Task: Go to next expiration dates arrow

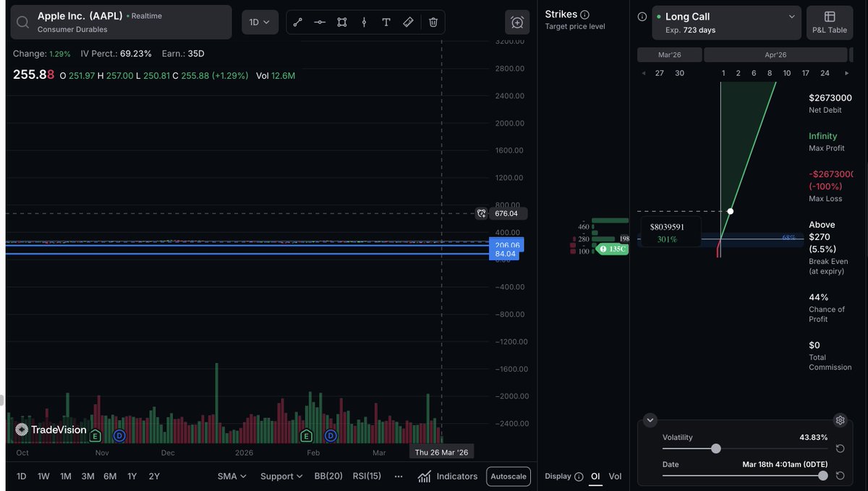Action: pyautogui.click(x=847, y=73)
